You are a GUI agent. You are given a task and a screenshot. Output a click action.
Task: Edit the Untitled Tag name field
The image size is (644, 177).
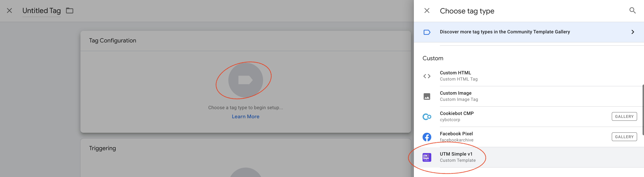tap(41, 11)
